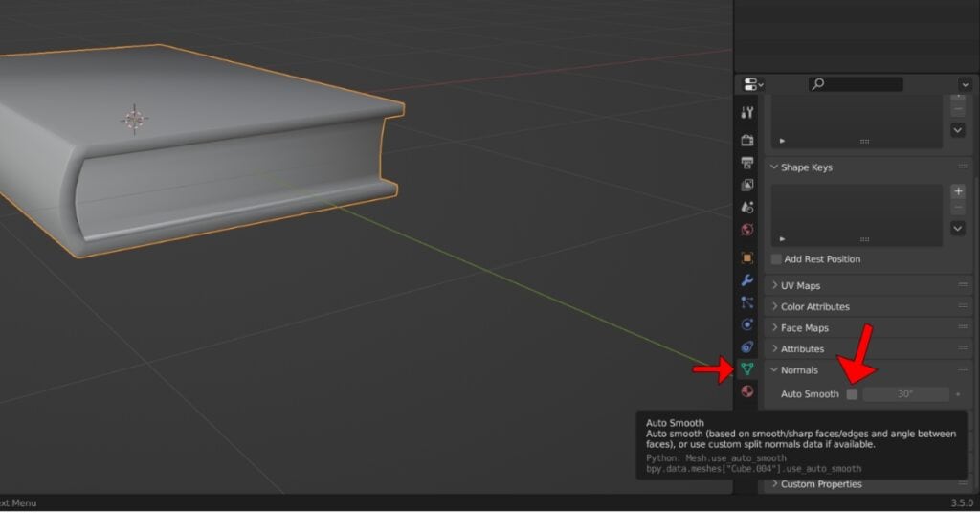The width and height of the screenshot is (980, 513).
Task: Open the Material properties tab
Action: (747, 391)
